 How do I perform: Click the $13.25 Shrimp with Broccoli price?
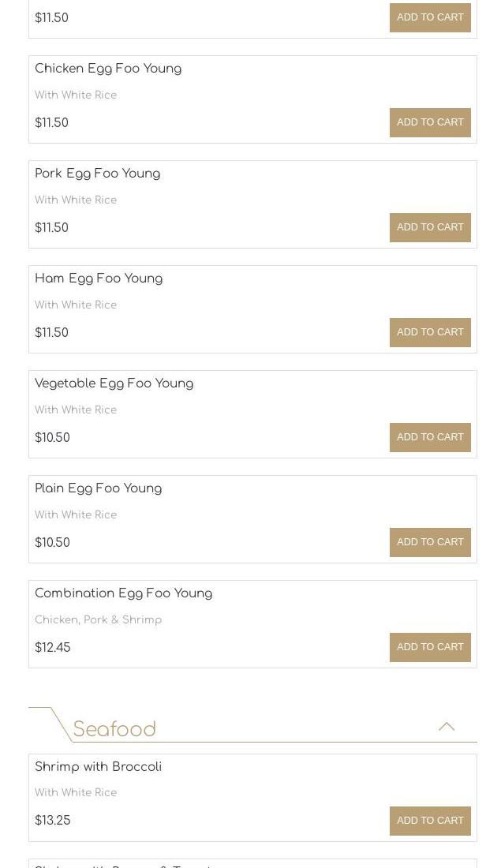pyautogui.click(x=53, y=821)
